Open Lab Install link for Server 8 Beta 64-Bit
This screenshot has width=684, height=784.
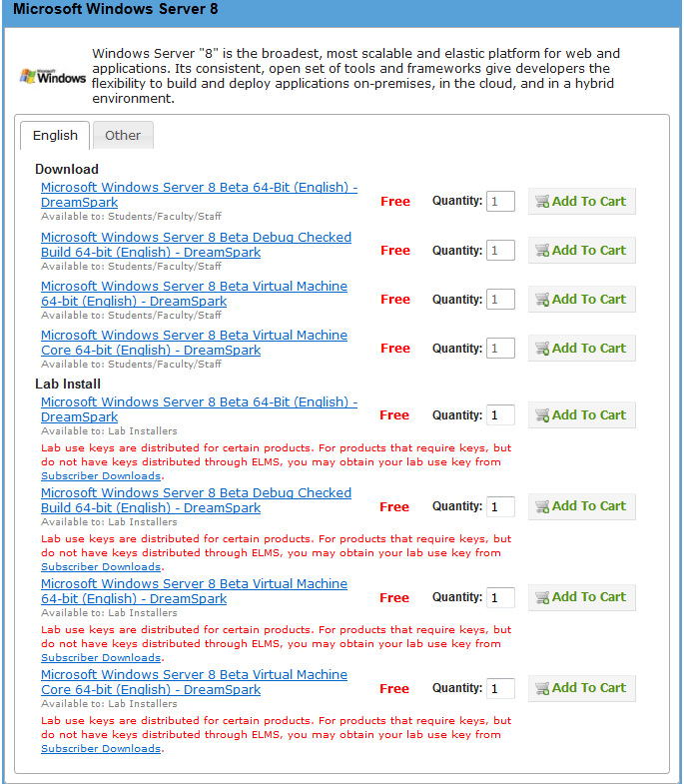pos(199,409)
